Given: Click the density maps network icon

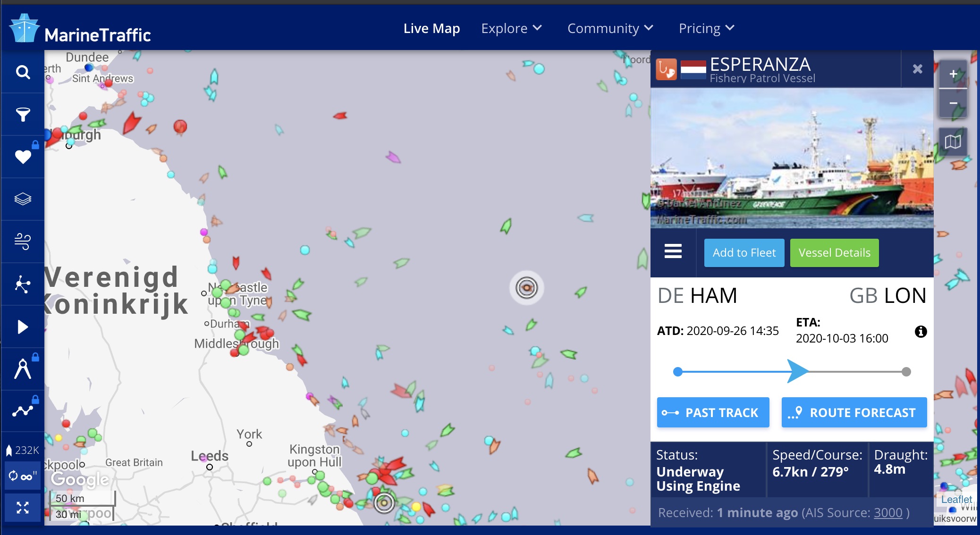Looking at the screenshot, I should click(x=23, y=284).
